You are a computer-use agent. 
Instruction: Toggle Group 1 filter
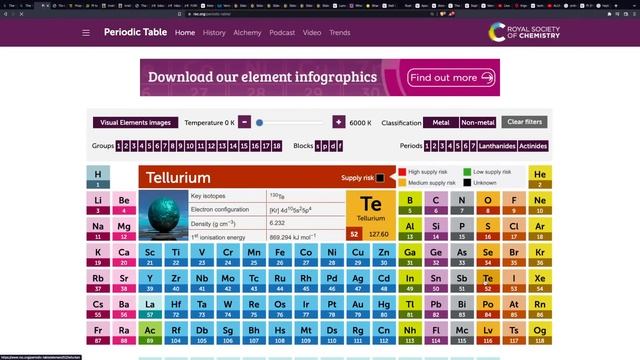point(119,146)
